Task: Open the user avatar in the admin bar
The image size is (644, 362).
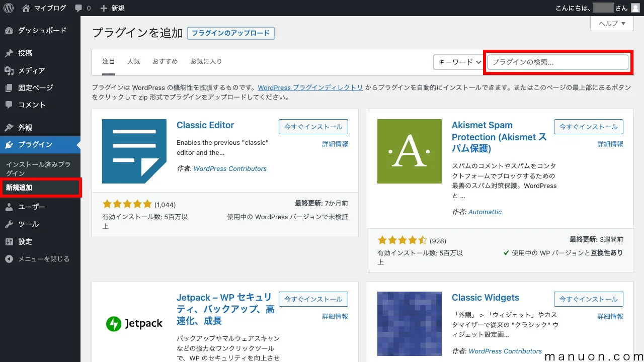Action: tap(635, 8)
